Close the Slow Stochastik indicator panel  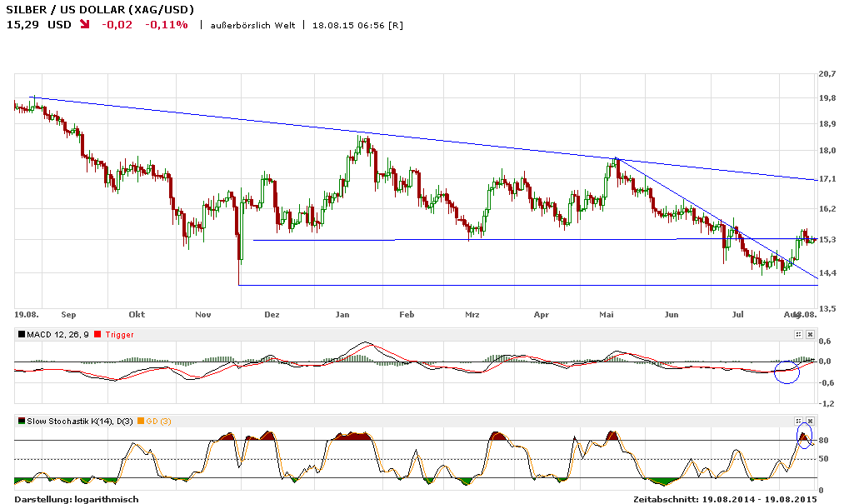pyautogui.click(x=809, y=421)
